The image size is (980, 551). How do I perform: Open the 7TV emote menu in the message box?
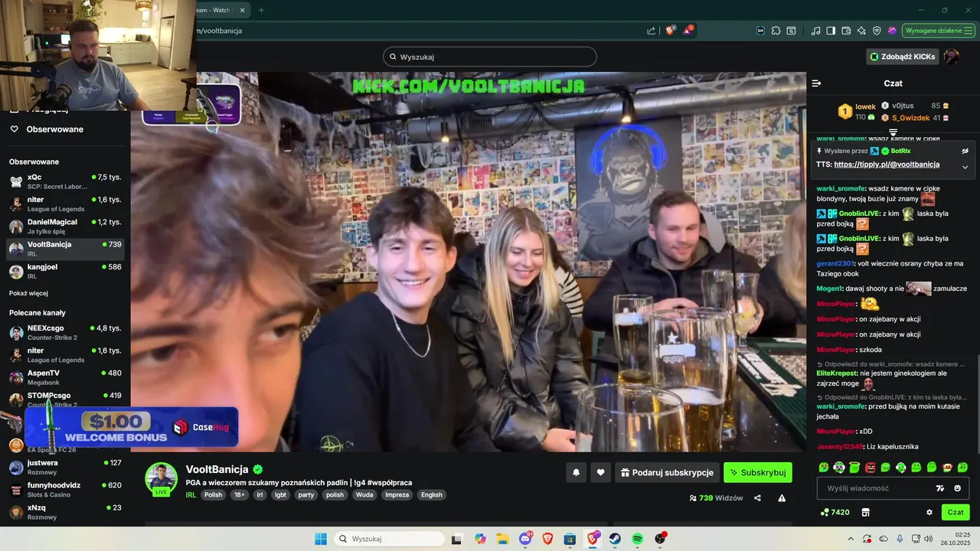[941, 488]
